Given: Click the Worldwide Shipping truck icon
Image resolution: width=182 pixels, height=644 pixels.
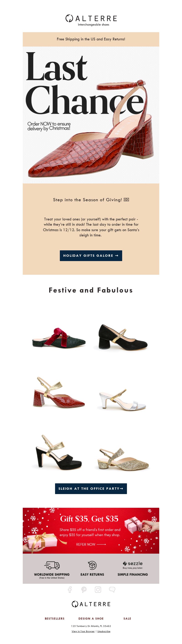Looking at the screenshot, I should [52, 565].
